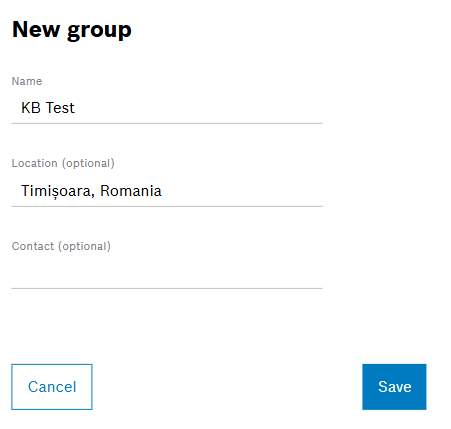Select the empty Contact input field

click(x=167, y=273)
